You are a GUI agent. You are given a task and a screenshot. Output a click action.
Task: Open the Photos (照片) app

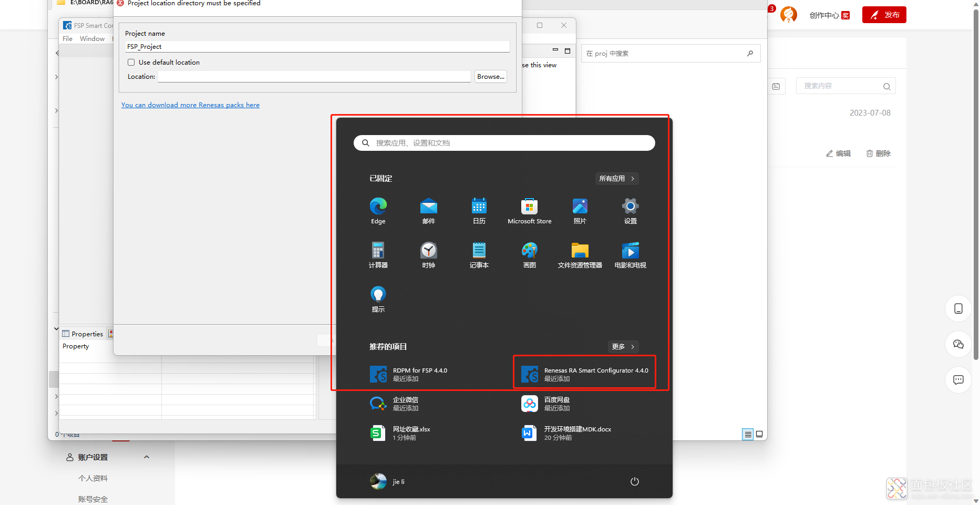[580, 211]
